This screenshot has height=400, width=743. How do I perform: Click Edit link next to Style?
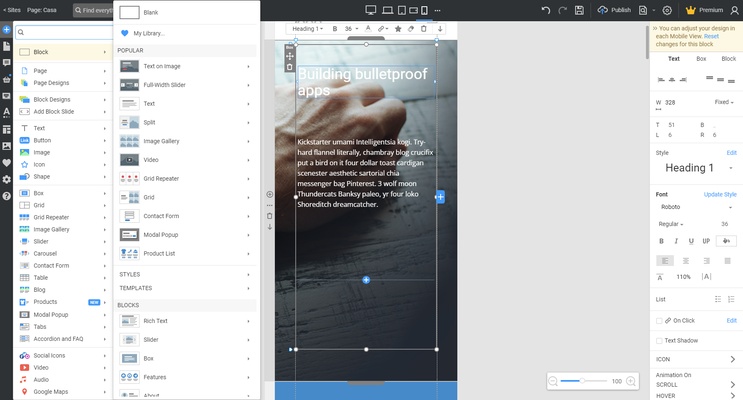(732, 153)
